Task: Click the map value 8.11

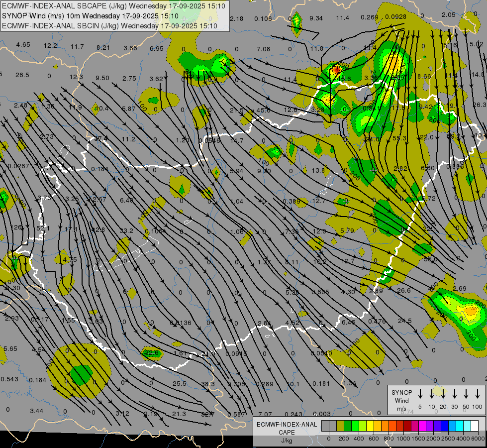Action: [x=292, y=262]
